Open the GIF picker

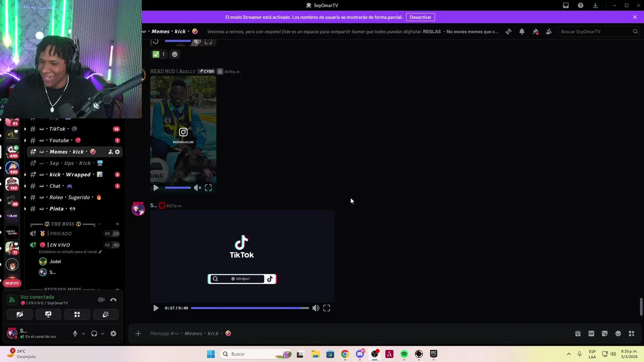coord(591,333)
